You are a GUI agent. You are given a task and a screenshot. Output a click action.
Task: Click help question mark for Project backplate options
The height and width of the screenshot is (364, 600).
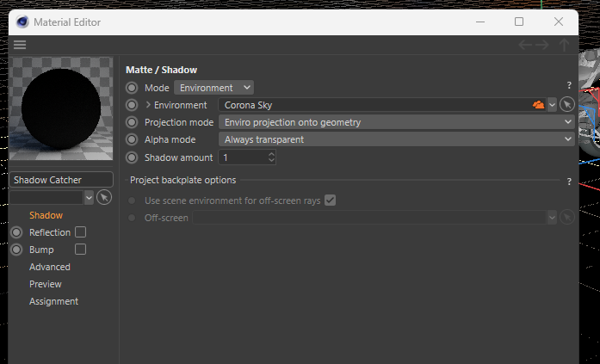[x=569, y=182]
